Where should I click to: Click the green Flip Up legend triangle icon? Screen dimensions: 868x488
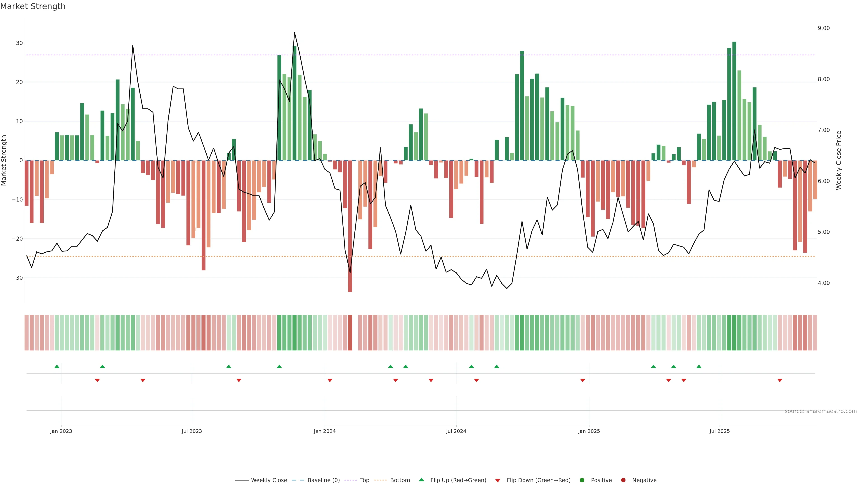pyautogui.click(x=421, y=480)
